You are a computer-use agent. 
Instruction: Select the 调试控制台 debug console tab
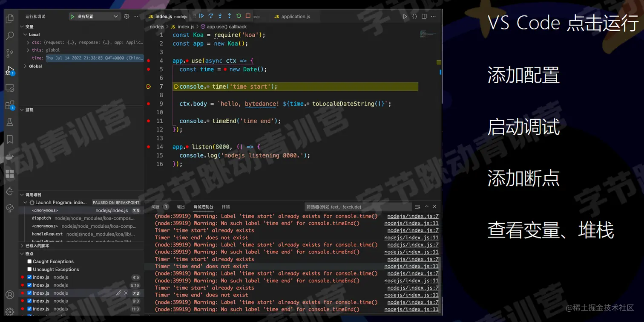tap(203, 207)
